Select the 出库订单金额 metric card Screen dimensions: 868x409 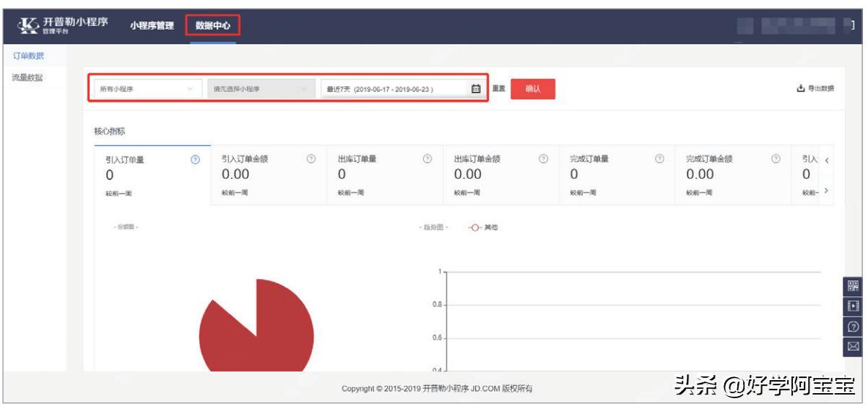501,176
